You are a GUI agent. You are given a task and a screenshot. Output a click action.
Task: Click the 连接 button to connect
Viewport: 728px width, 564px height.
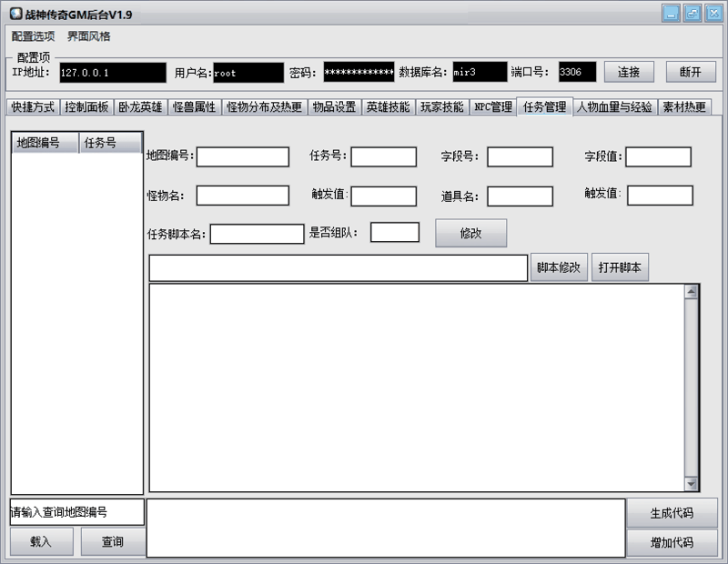point(632,71)
